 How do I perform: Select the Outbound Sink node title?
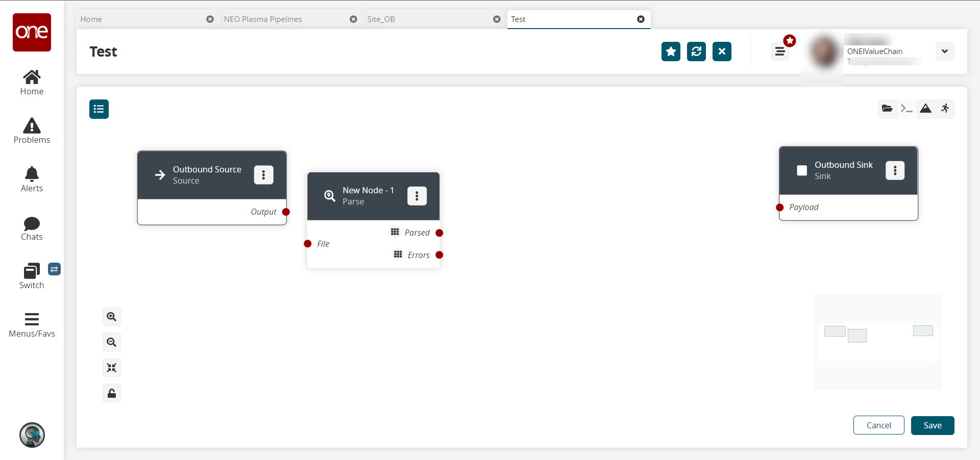(844, 165)
